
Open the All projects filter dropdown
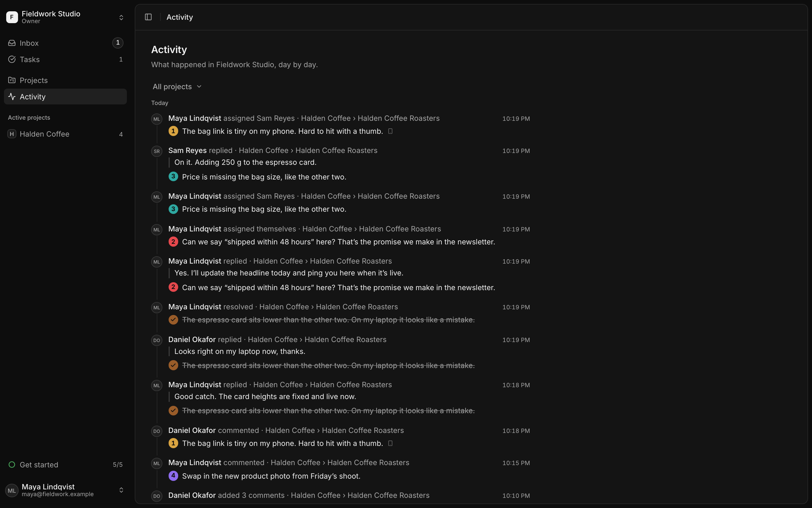177,87
